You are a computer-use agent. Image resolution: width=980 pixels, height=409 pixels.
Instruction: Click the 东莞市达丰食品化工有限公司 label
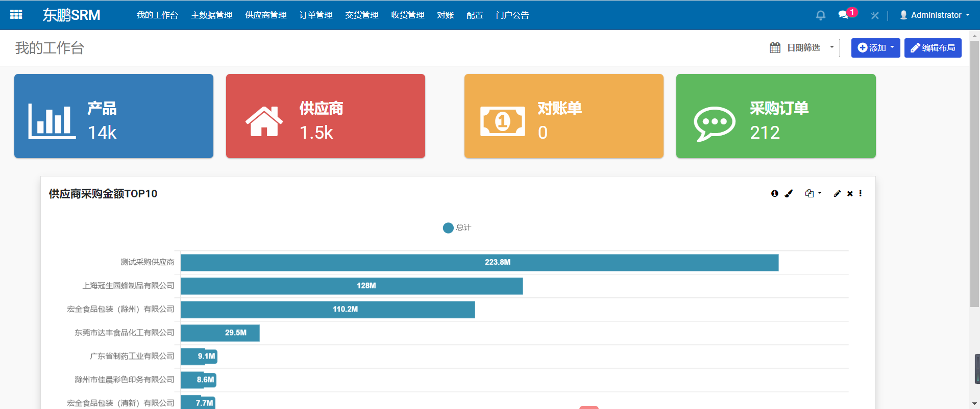pos(125,333)
